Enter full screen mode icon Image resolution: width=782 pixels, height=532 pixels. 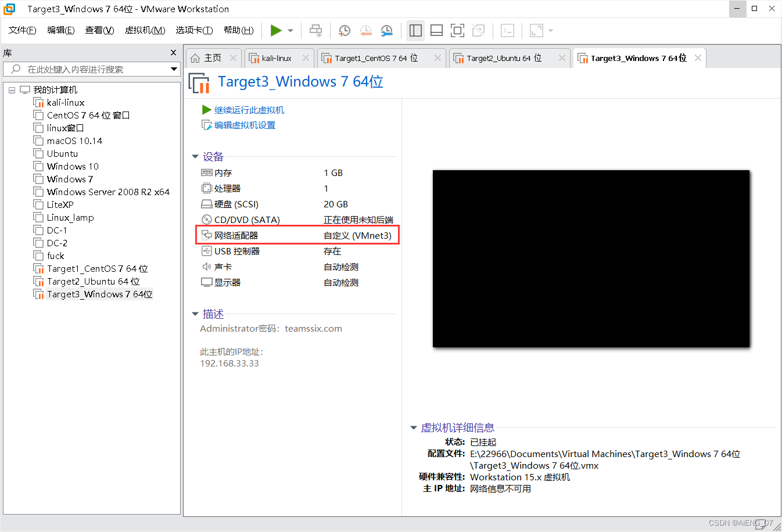click(457, 30)
